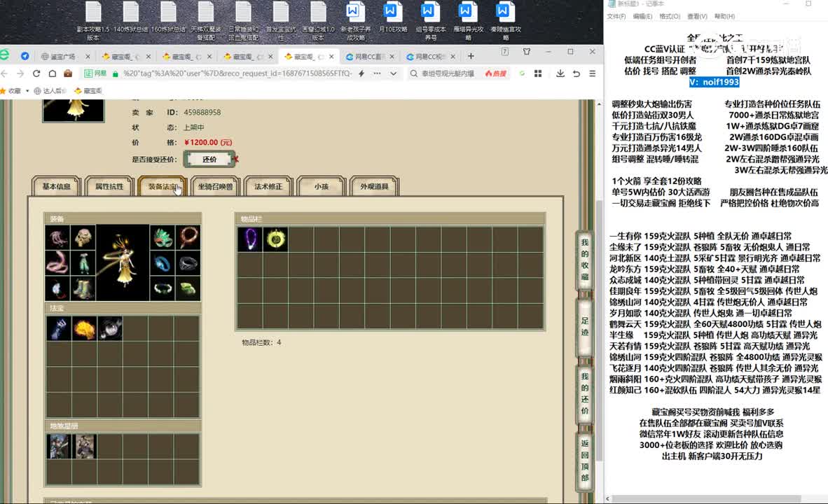Inspect the teal robe clothing icon
This screenshot has height=504, width=828.
(x=83, y=262)
